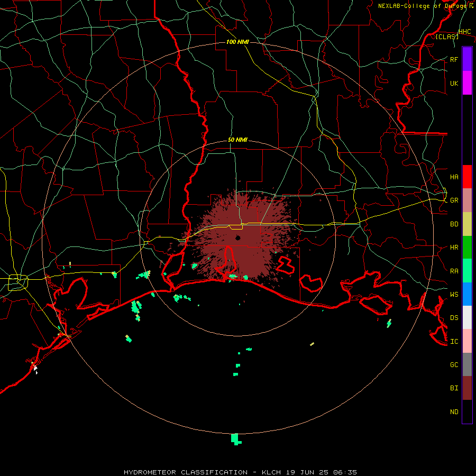Select the gray GC legend swatch
The image size is (476, 476).
pos(467,364)
